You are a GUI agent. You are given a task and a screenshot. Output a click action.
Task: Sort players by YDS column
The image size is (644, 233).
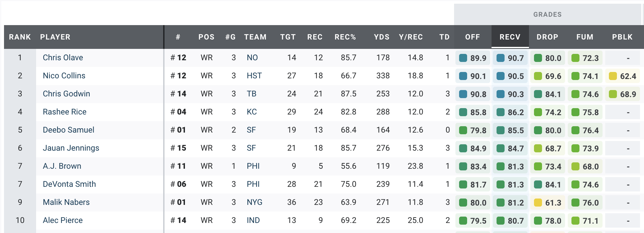point(382,37)
